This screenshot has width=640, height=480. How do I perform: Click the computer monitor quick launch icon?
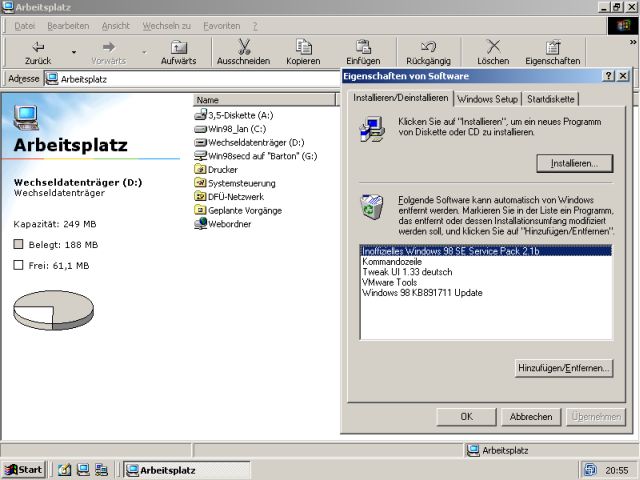tap(83, 470)
